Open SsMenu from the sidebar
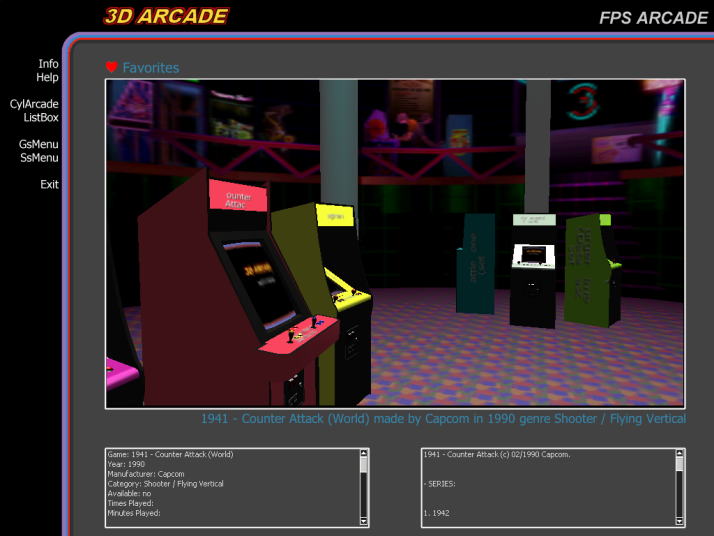Screen dimensions: 714x536 tap(39, 158)
